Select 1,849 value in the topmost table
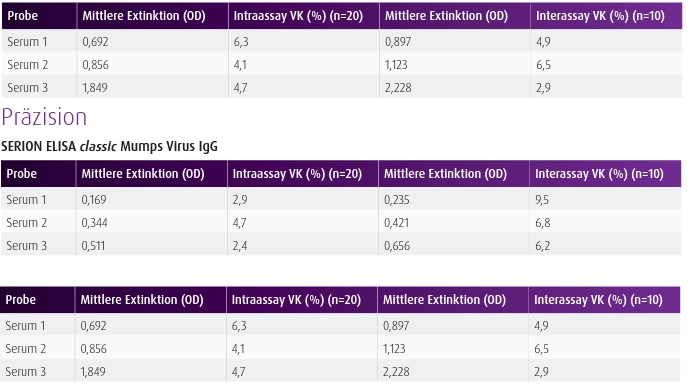Screen dimensions: 689x388 pyautogui.click(x=95, y=87)
